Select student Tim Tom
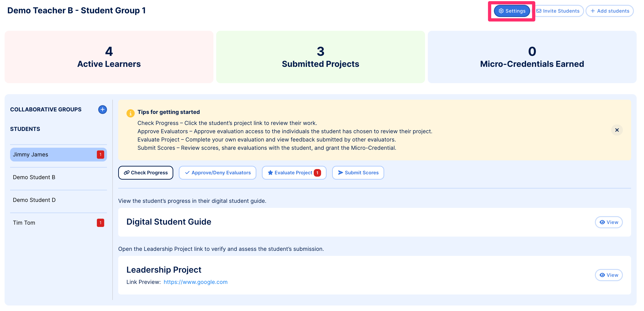Screen dimensions: 644x311 [24, 223]
